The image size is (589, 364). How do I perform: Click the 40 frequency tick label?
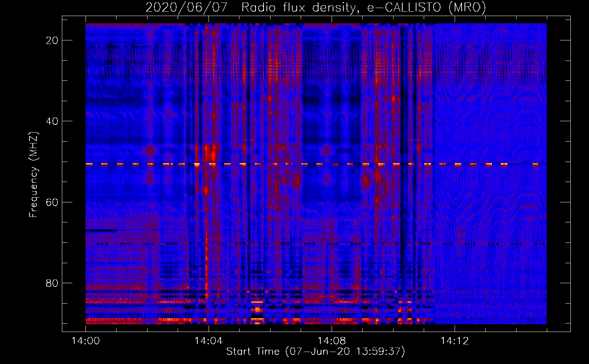[52, 121]
